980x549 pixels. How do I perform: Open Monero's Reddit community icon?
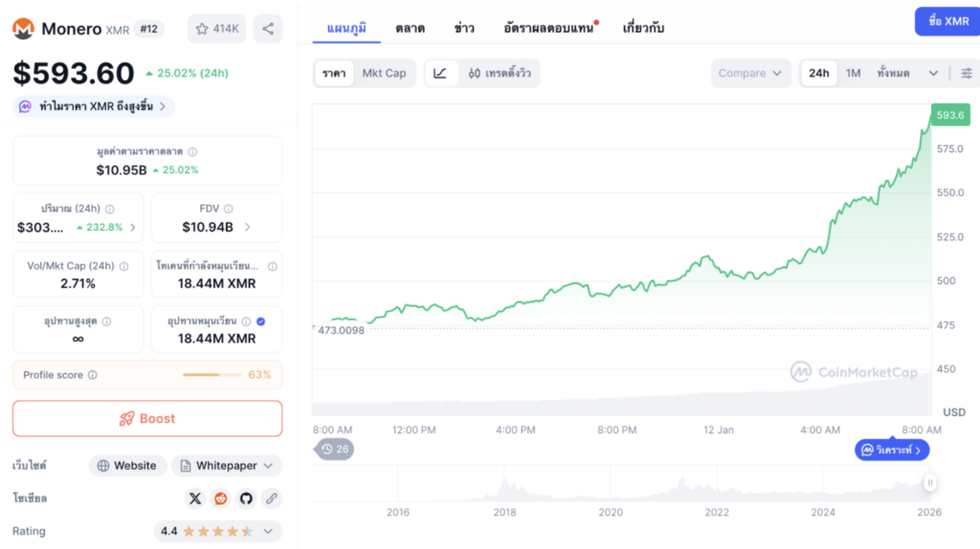(x=221, y=498)
